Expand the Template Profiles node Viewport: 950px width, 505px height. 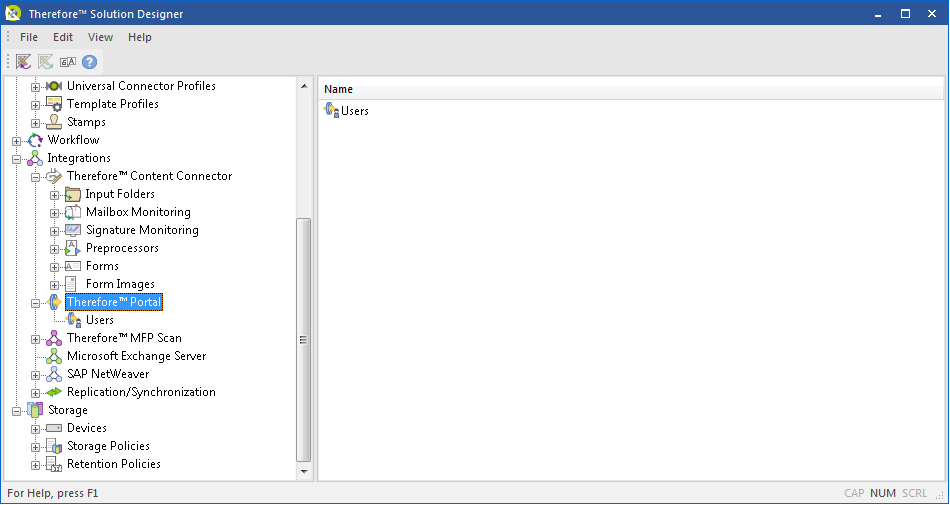click(x=35, y=105)
